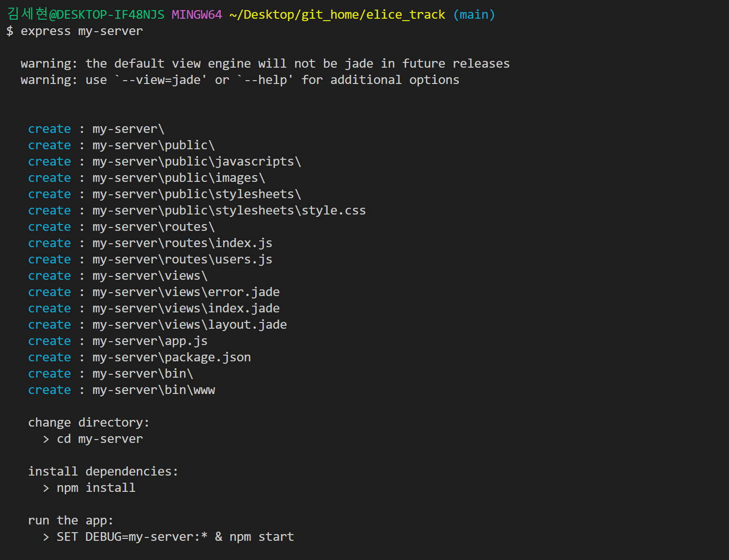Click the line 'my-server\routes\users.js'
Image resolution: width=729 pixels, height=560 pixels.
[x=182, y=260]
